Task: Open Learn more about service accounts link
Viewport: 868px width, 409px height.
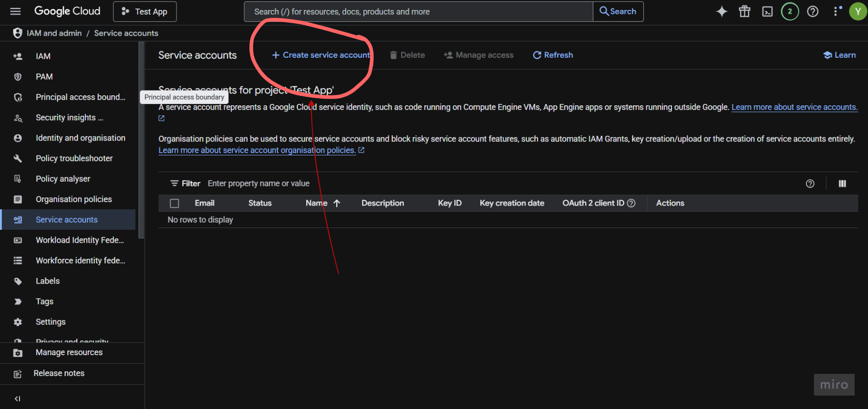Action: click(x=795, y=107)
